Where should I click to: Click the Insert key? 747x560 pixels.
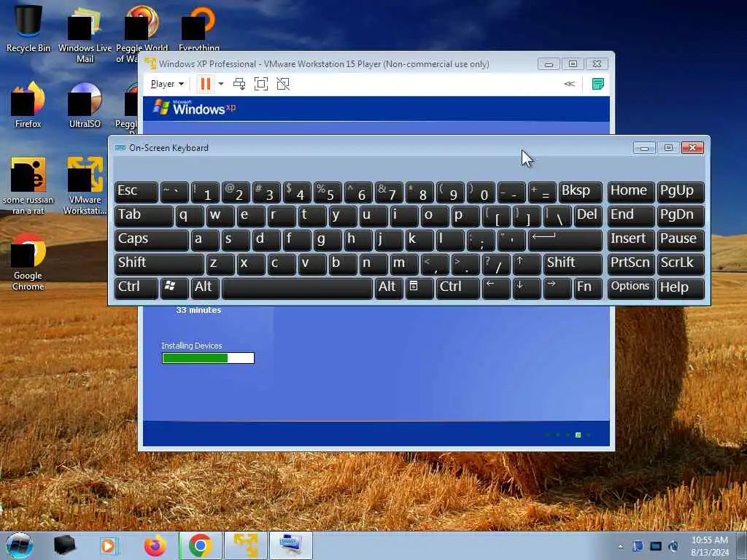click(x=631, y=240)
